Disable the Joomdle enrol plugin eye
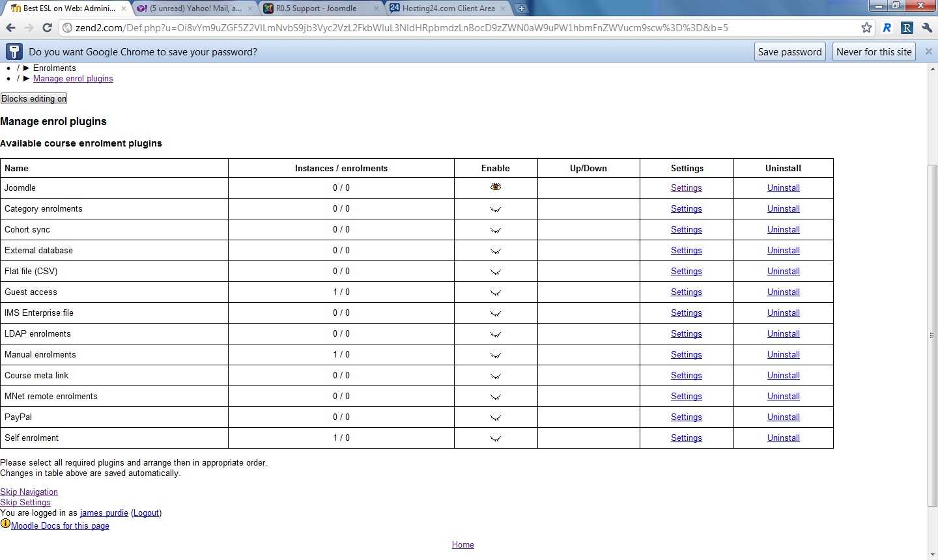This screenshot has width=938, height=560. point(496,188)
